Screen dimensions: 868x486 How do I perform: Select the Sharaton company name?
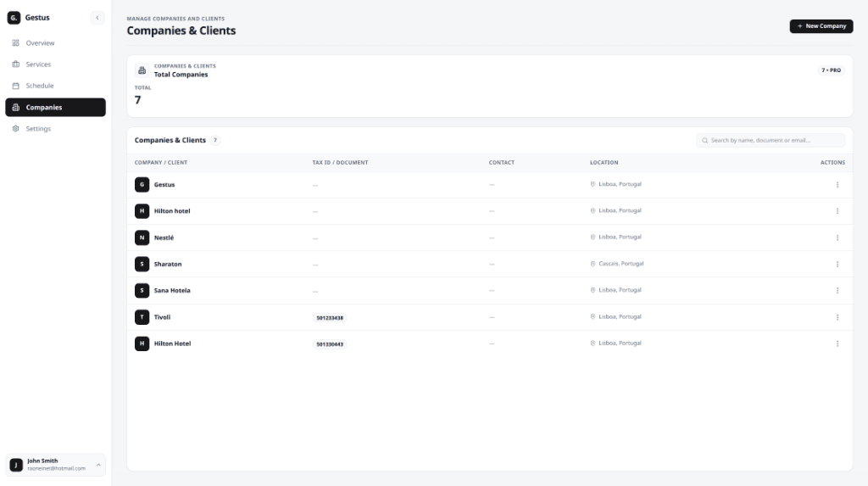168,265
